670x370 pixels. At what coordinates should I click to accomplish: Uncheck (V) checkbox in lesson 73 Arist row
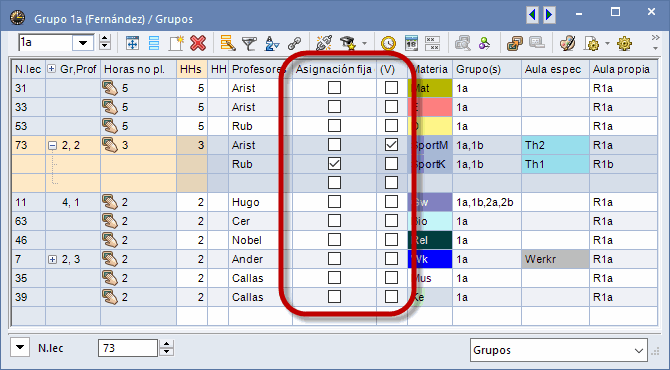click(391, 145)
